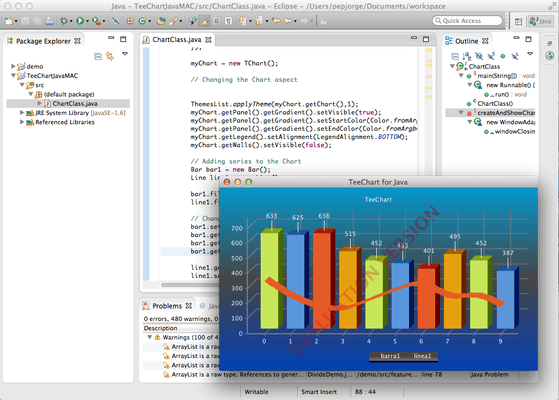This screenshot has height=400, width=559.
Task: Minimize the Package Explorer panel
Action: coord(111,38)
